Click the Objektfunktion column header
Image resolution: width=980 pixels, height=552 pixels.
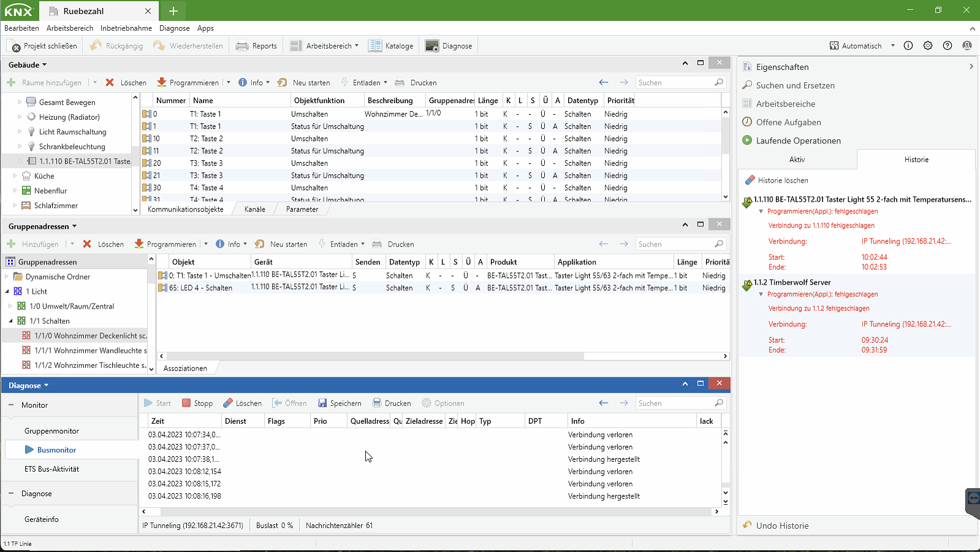click(327, 101)
